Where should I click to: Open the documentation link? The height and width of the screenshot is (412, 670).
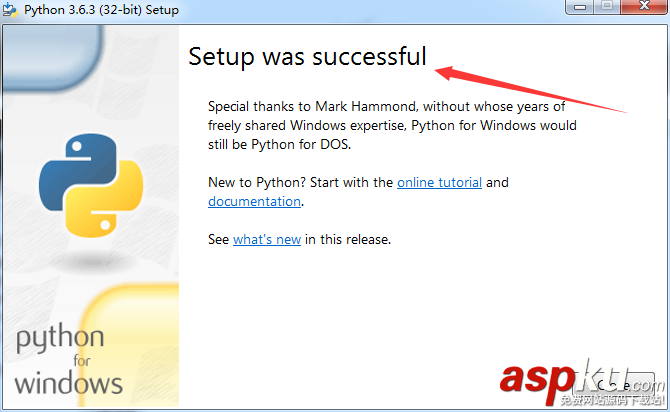(x=254, y=201)
